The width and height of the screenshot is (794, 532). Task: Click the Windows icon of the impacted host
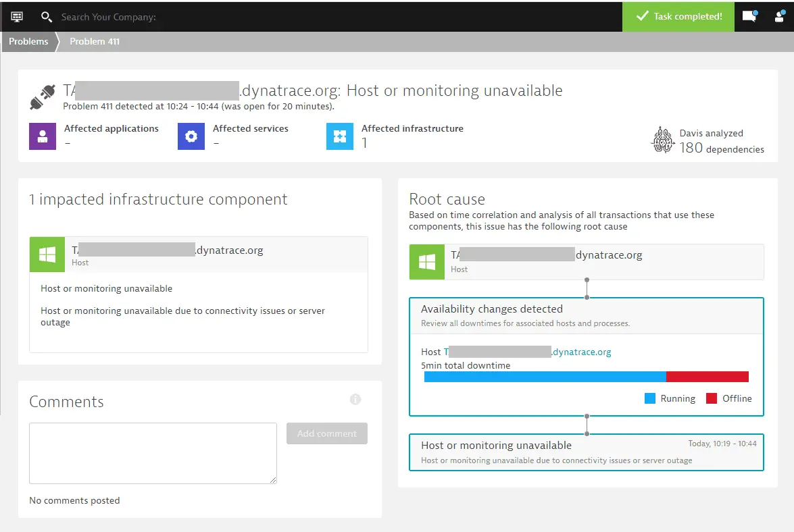point(47,255)
